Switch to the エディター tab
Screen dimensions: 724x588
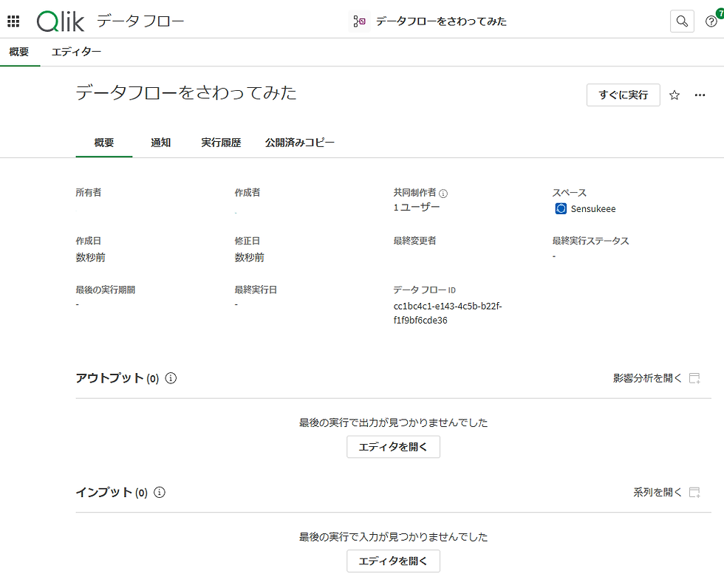click(x=76, y=52)
